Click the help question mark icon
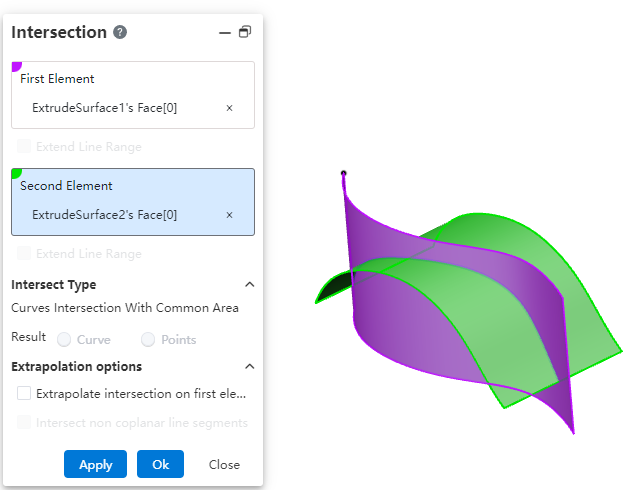Image resolution: width=630 pixels, height=490 pixels. coord(120,32)
